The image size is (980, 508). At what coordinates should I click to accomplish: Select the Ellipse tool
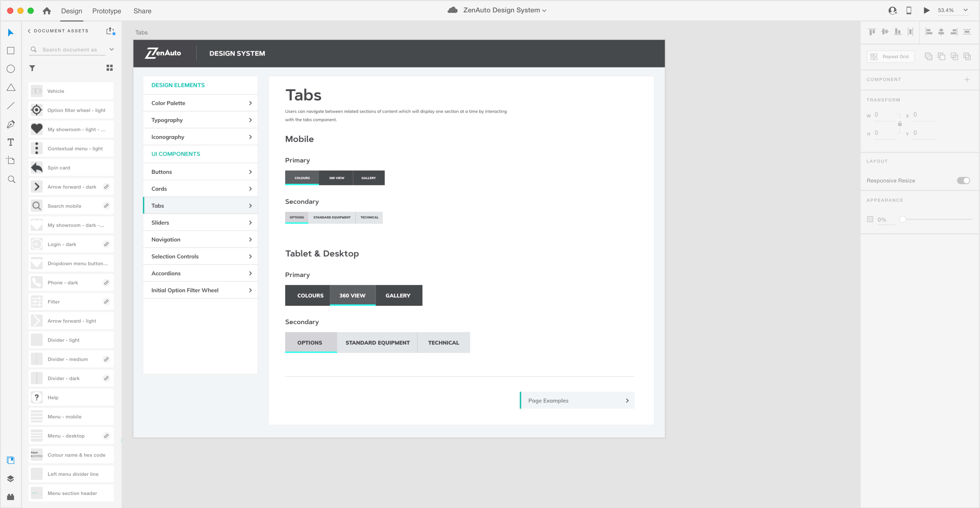pos(11,69)
